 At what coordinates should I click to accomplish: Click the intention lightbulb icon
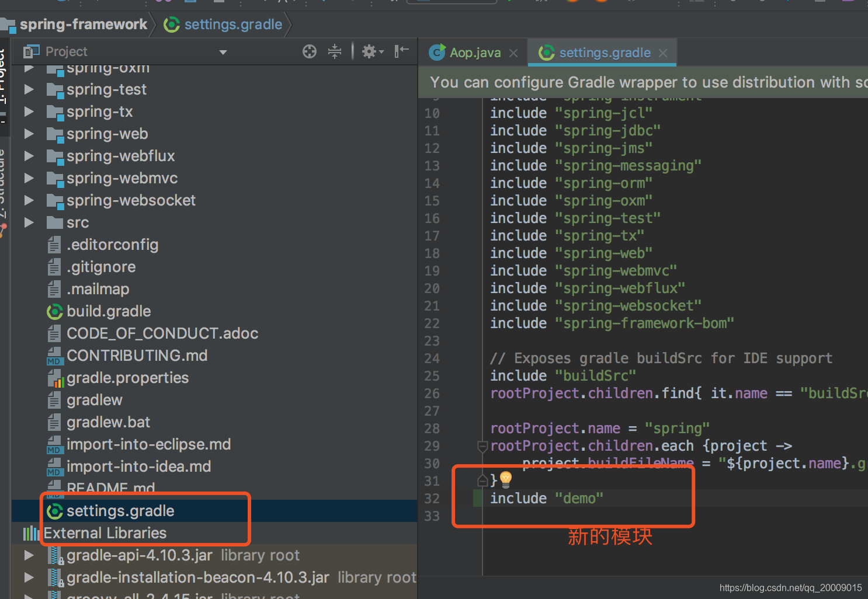click(x=506, y=479)
